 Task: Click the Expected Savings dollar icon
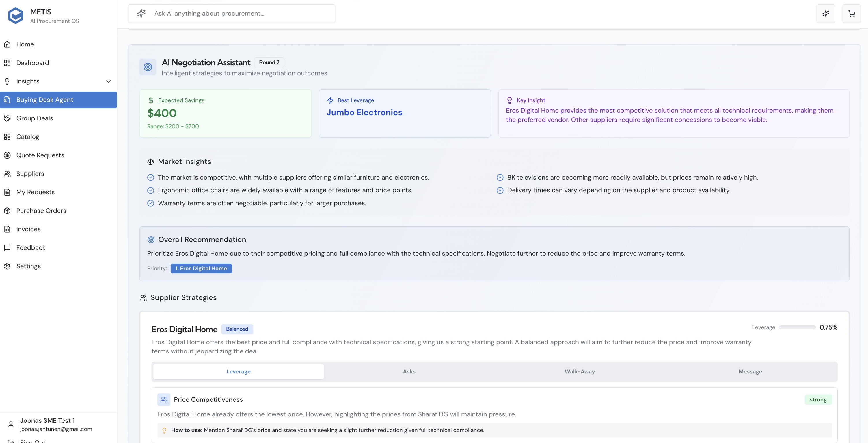click(x=151, y=100)
